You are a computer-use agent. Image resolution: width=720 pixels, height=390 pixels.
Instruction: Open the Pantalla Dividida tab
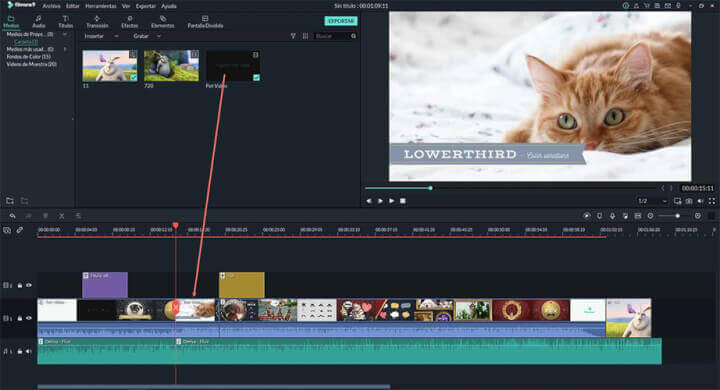205,22
